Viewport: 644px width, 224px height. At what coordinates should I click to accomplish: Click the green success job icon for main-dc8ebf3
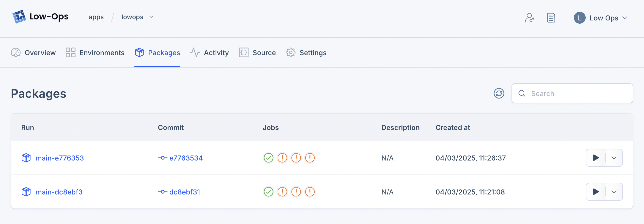coord(269,192)
